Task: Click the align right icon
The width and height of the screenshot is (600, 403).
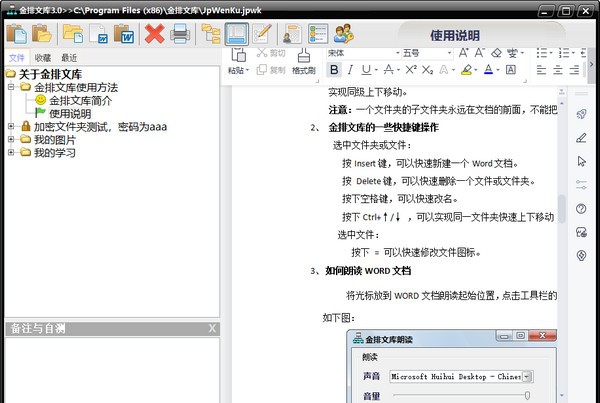Action: tap(574, 70)
